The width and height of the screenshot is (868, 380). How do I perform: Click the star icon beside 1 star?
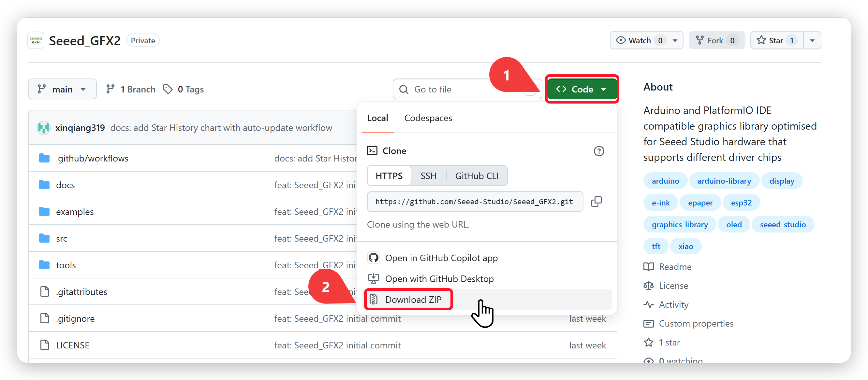click(x=648, y=342)
